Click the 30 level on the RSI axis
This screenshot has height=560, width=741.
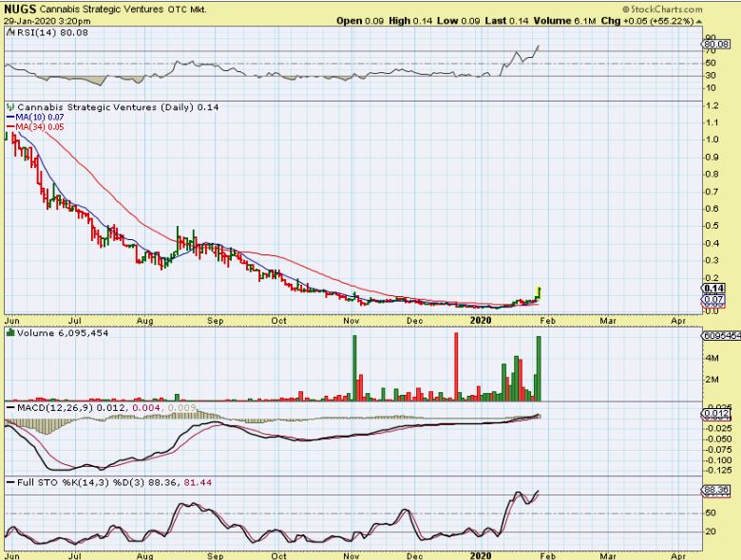coord(711,75)
